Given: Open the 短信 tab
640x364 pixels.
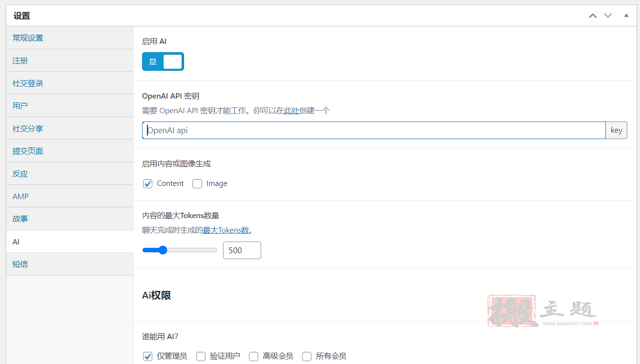Looking at the screenshot, I should tap(70, 264).
